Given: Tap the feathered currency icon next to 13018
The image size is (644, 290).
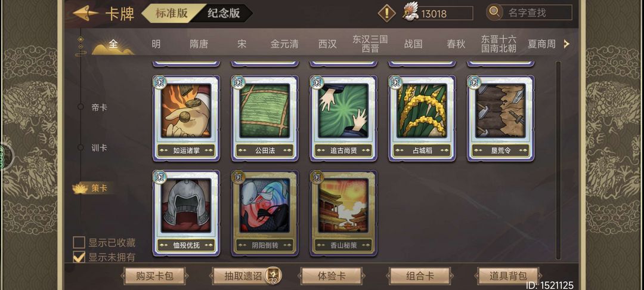Looking at the screenshot, I should coord(410,11).
